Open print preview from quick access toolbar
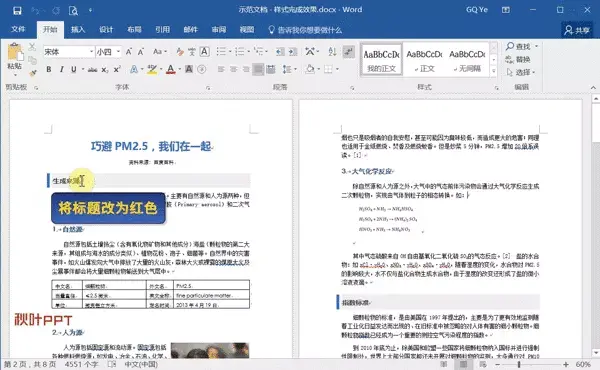 coord(73,10)
